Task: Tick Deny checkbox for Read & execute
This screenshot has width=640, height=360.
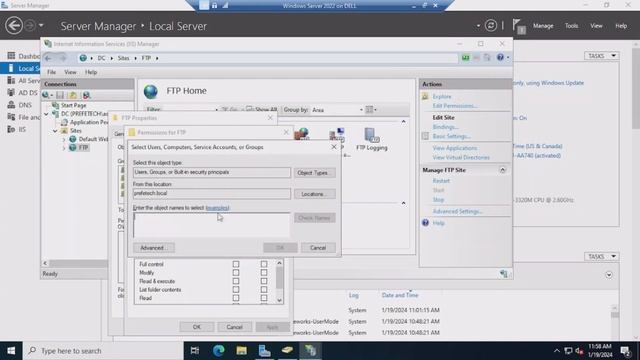Action: coord(264,281)
